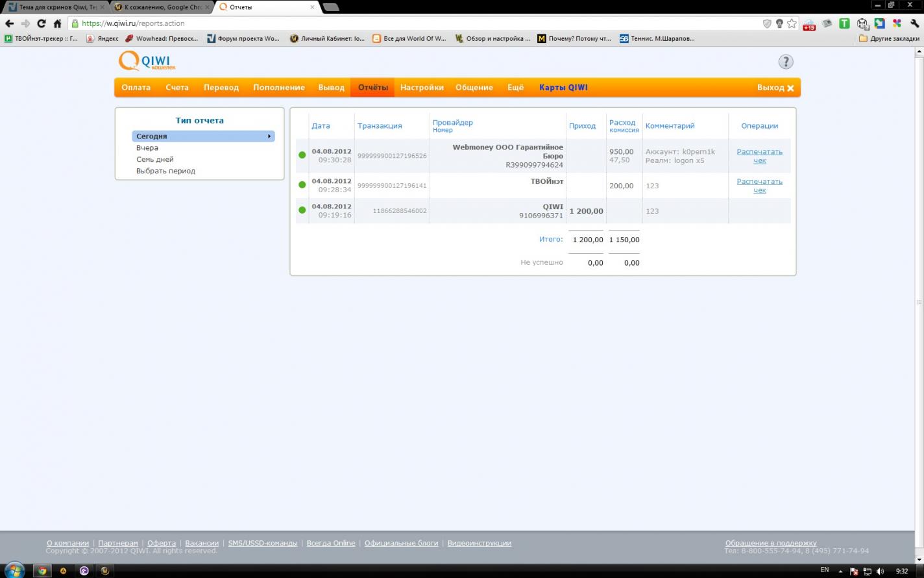Image resolution: width=924 pixels, height=578 pixels.
Task: Click the taskbar volume speaker icon
Action: pos(880,571)
